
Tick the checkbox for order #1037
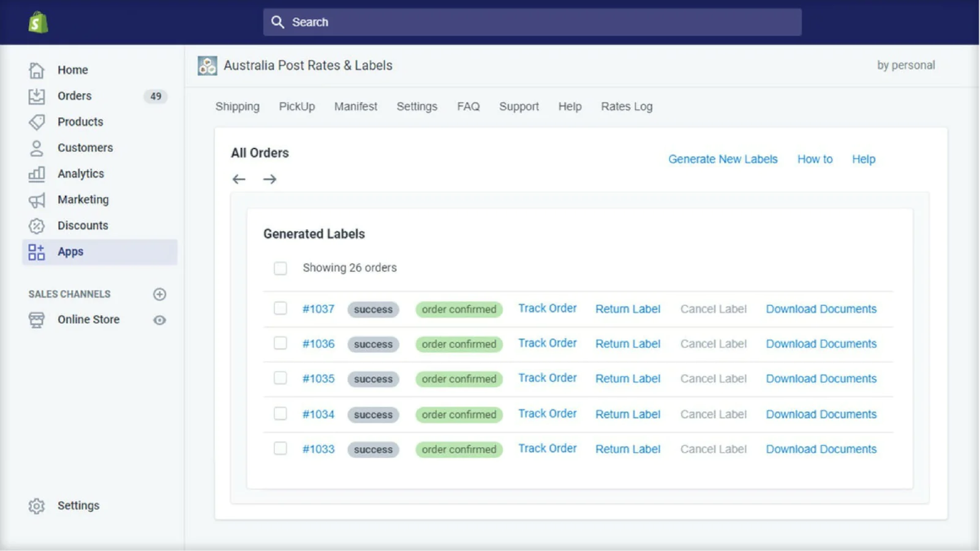click(280, 308)
